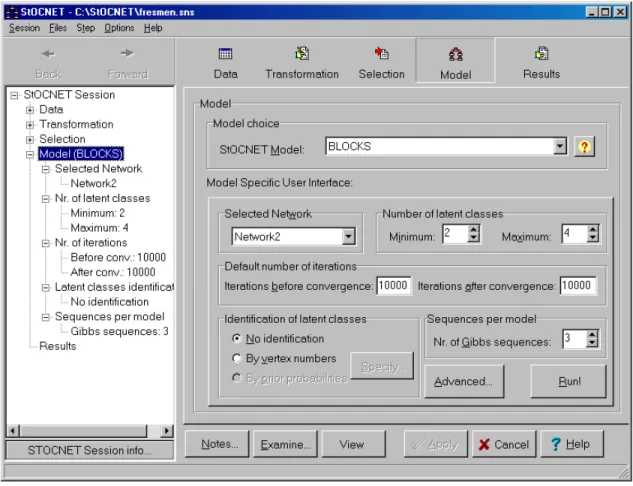Expand the Selection tree node
The image size is (633, 486).
tap(29, 140)
